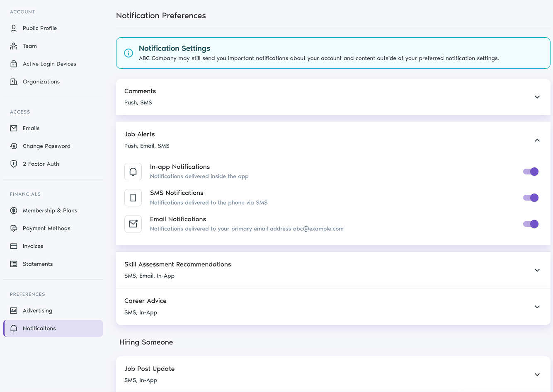The image size is (553, 392).
Task: Collapse the Job Alerts section
Action: [537, 140]
